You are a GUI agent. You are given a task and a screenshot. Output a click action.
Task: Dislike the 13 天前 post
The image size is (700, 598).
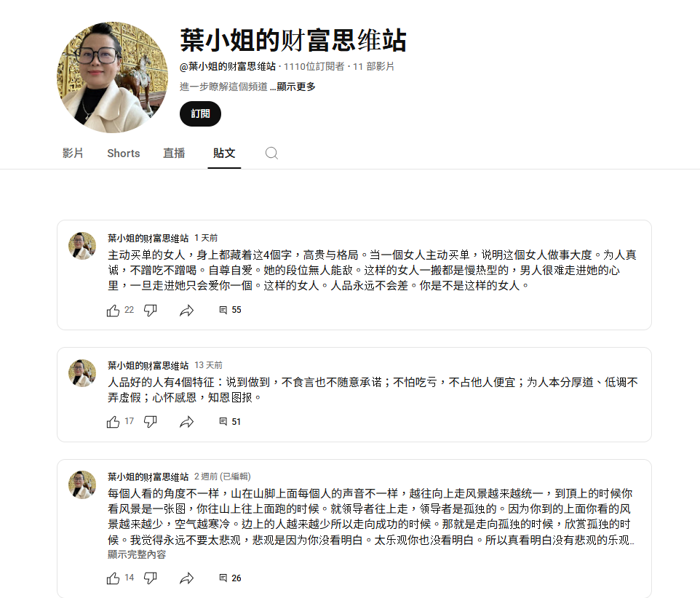(151, 422)
